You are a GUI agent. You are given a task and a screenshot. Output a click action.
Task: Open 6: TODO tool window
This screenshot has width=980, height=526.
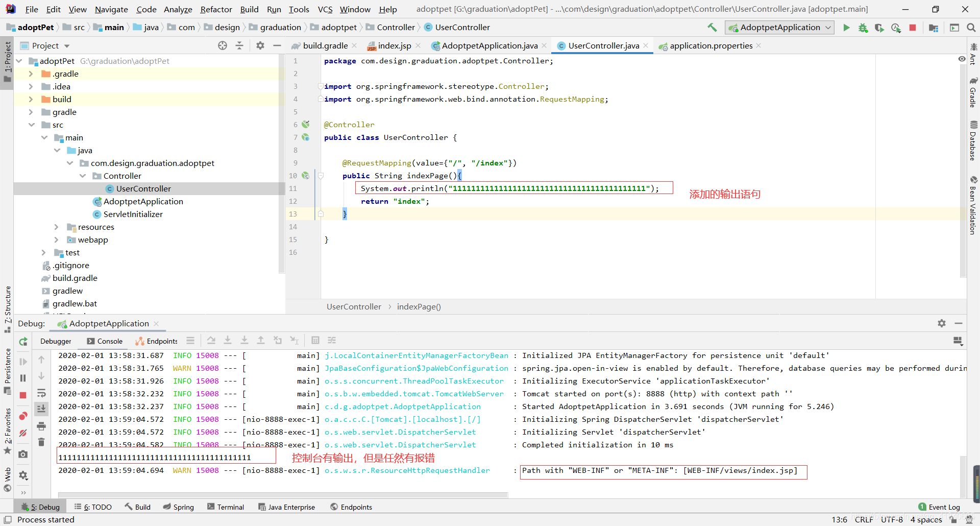[93, 507]
